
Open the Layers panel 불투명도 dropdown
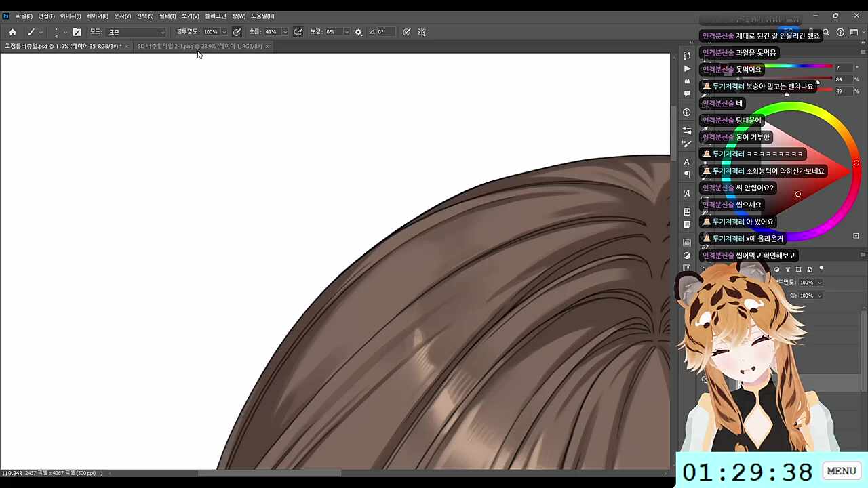click(819, 283)
